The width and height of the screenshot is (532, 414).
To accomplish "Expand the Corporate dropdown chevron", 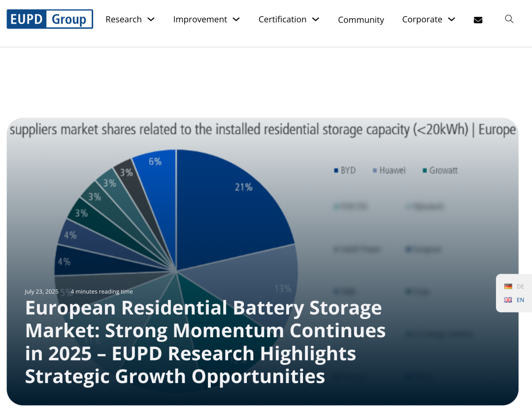I will pos(452,19).
